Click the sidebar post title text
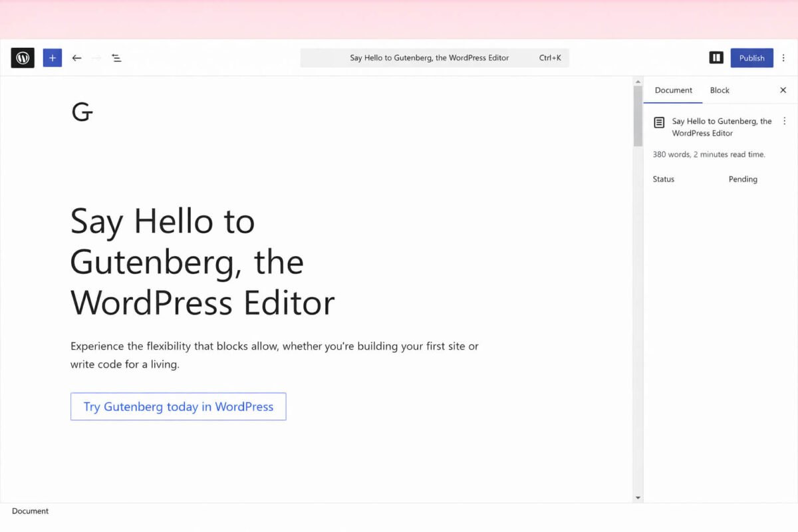 (x=722, y=127)
